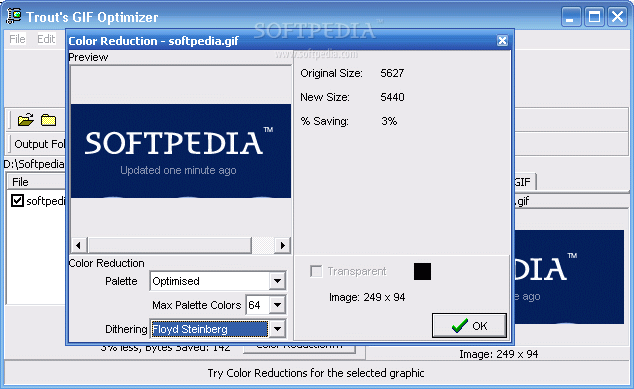This screenshot has width=634, height=389.
Task: Open the File menu
Action: pyautogui.click(x=17, y=39)
